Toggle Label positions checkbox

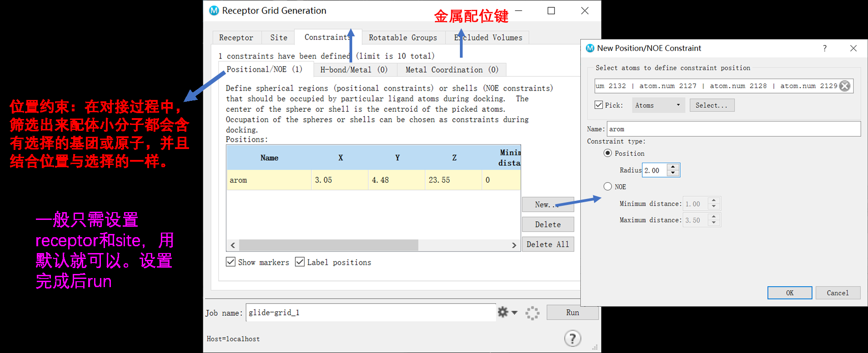click(300, 262)
